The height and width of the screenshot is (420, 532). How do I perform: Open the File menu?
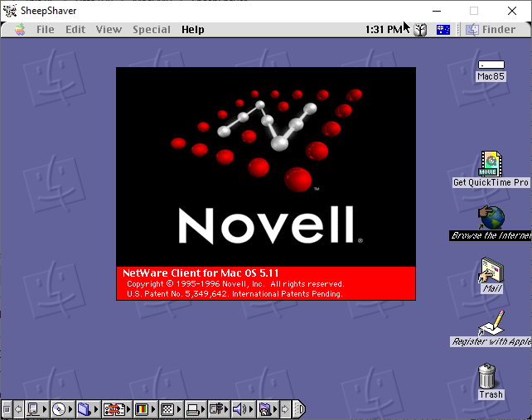45,30
